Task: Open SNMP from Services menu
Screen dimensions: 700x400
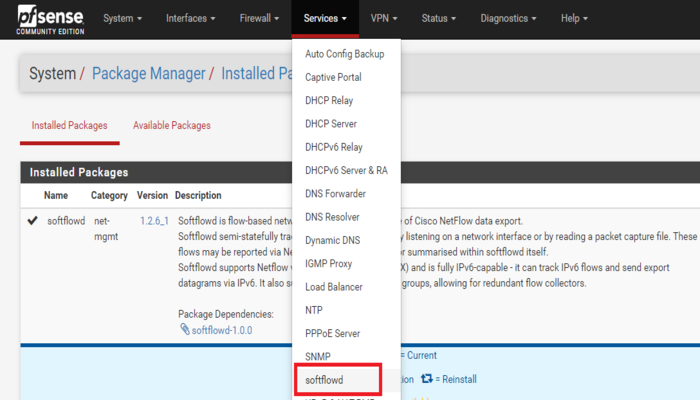Action: (318, 357)
